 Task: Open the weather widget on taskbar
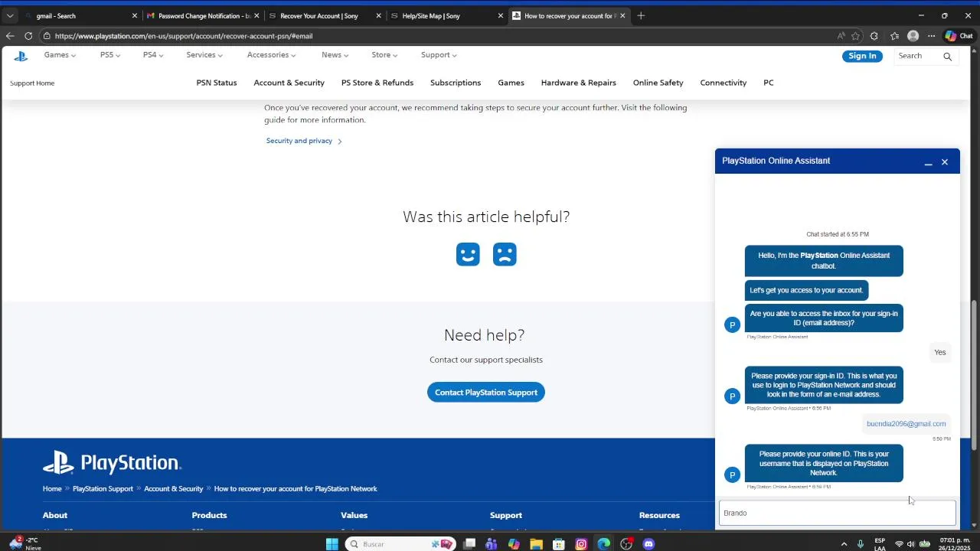point(24,543)
